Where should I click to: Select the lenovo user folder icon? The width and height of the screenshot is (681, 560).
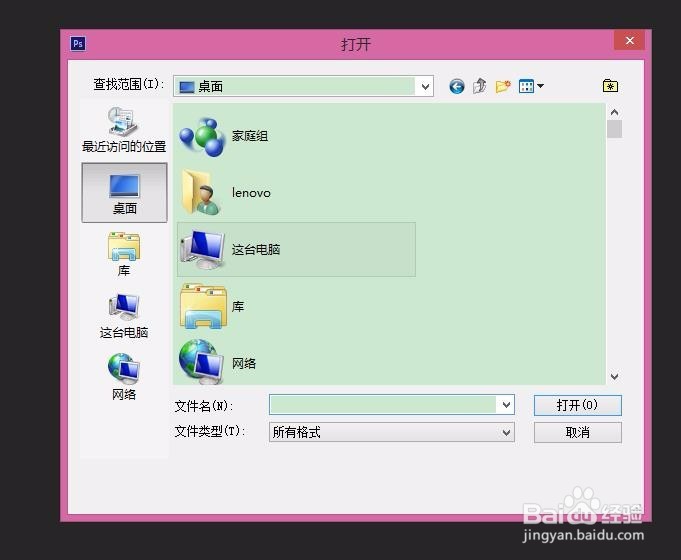tap(202, 192)
